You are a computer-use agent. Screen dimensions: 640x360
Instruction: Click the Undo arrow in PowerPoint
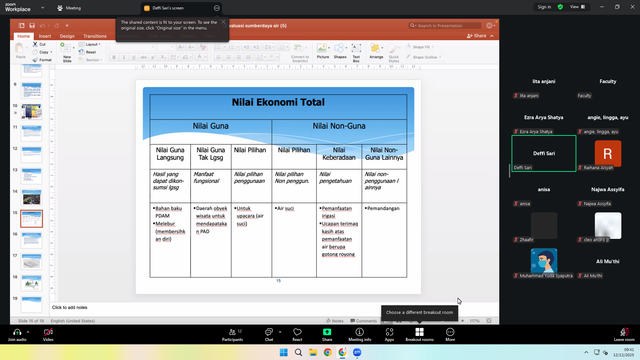[x=42, y=25]
